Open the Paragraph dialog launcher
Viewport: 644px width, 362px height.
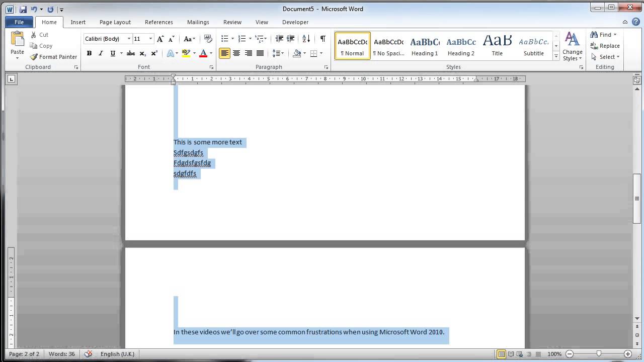pyautogui.click(x=326, y=67)
